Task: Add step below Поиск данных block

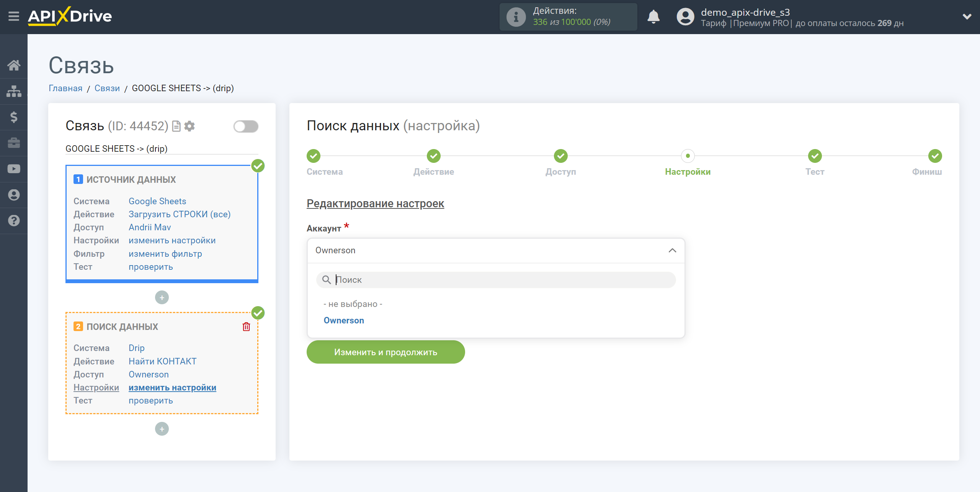Action: 162,429
